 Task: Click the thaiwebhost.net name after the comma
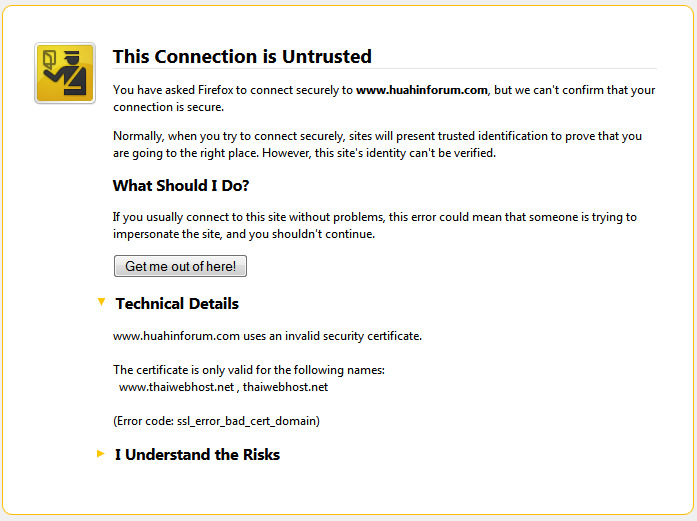click(x=285, y=387)
